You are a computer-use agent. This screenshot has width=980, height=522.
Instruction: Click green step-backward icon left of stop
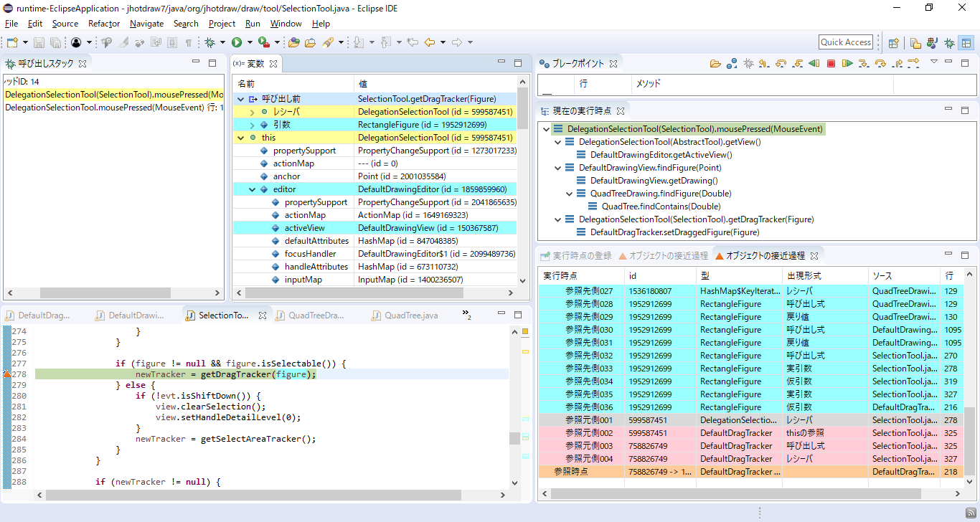coord(814,63)
